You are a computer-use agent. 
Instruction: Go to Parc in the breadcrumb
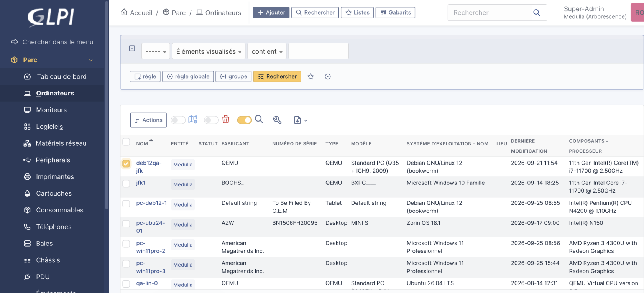(174, 13)
